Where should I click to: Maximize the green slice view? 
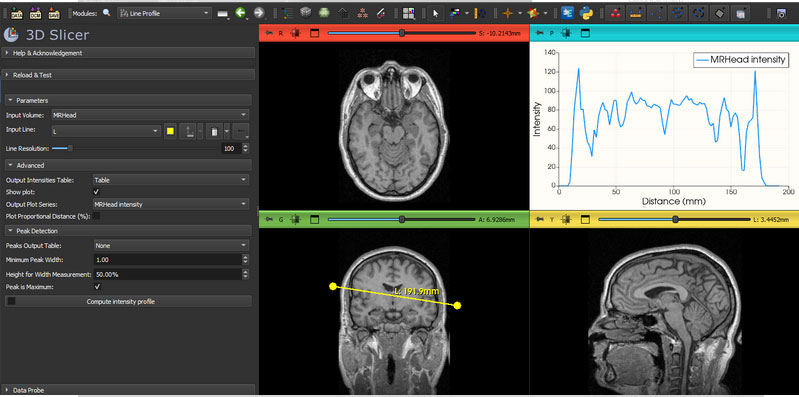click(x=314, y=220)
